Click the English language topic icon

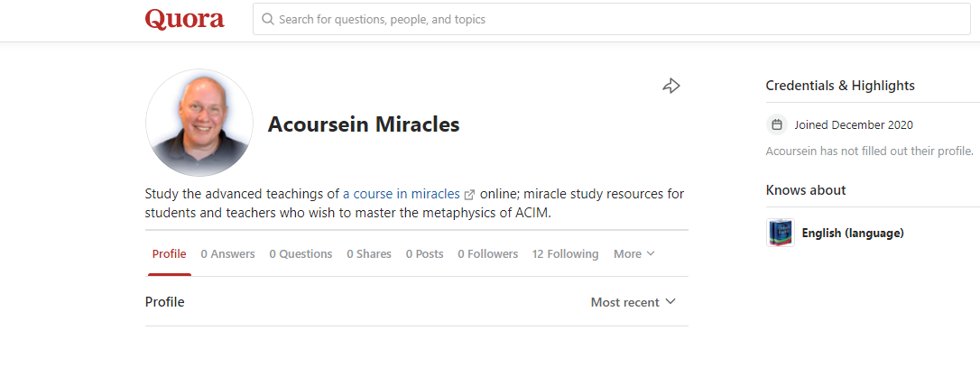[x=780, y=233]
